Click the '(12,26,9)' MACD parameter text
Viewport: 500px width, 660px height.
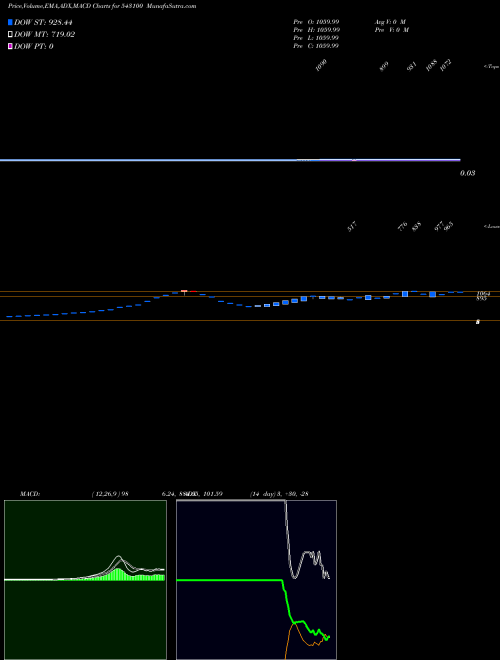106,494
